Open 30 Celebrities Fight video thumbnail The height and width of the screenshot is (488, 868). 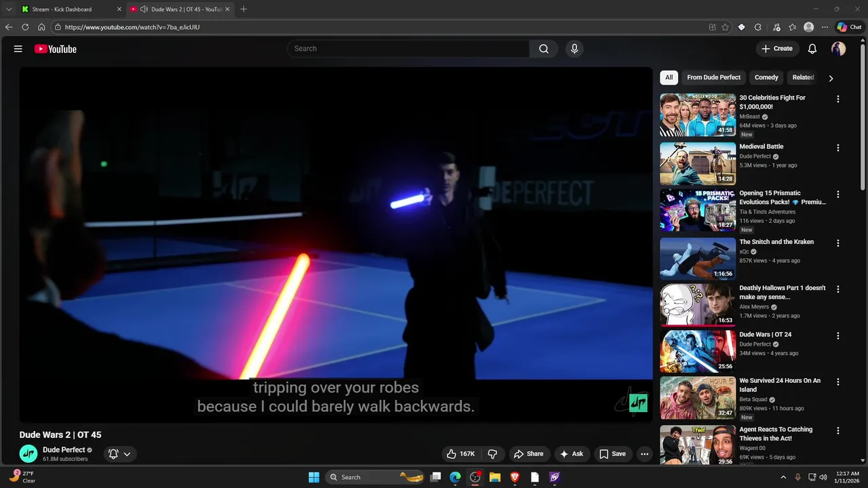(698, 115)
